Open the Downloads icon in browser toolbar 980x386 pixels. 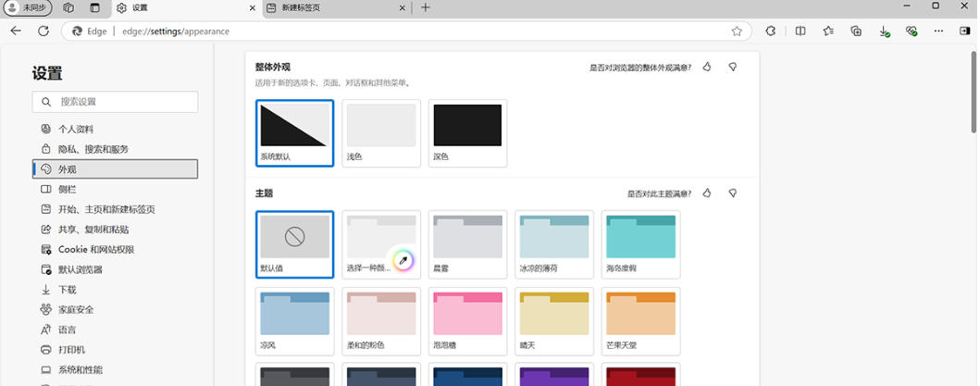click(884, 31)
